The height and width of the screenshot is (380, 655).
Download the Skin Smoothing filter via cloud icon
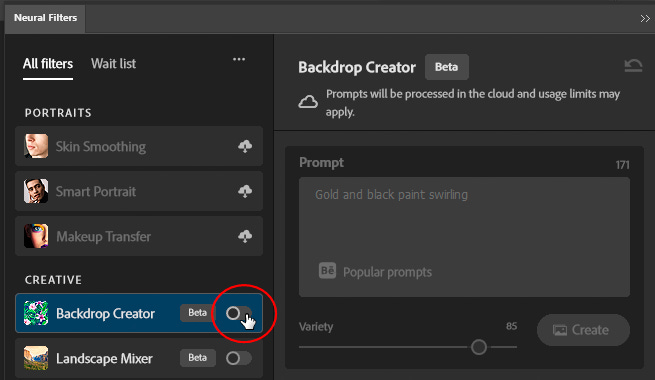(245, 146)
